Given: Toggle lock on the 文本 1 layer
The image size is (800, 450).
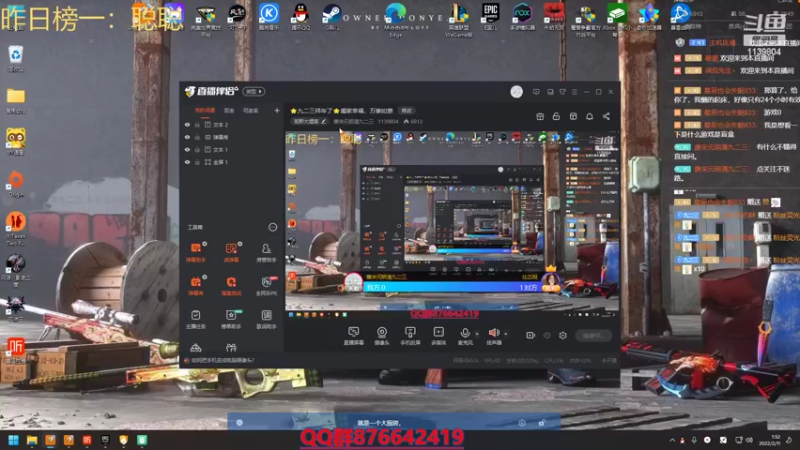Looking at the screenshot, I should coord(197,149).
